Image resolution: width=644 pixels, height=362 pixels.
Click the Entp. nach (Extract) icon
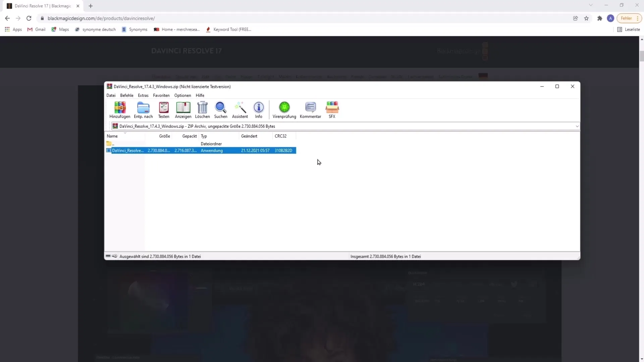click(x=143, y=110)
